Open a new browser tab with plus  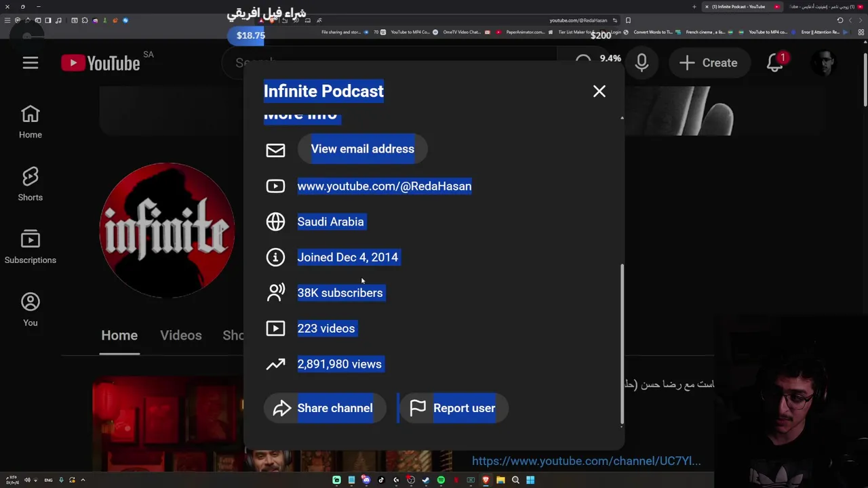[694, 7]
